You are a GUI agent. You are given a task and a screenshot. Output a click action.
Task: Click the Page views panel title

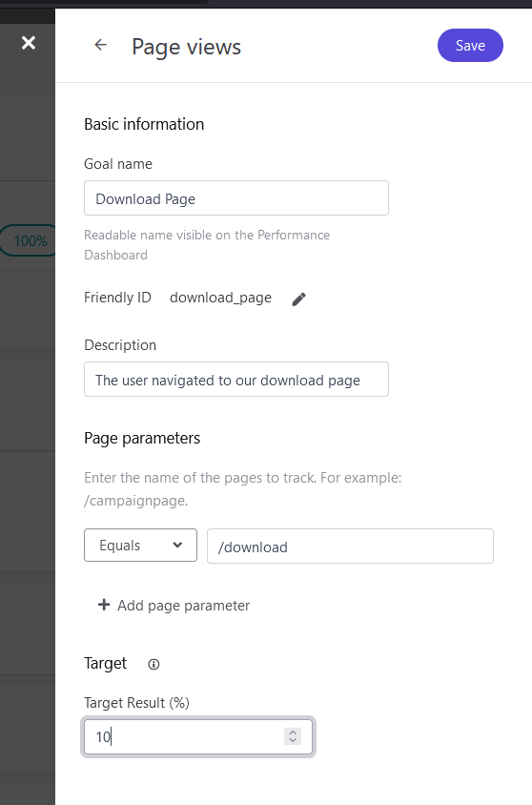(x=186, y=47)
